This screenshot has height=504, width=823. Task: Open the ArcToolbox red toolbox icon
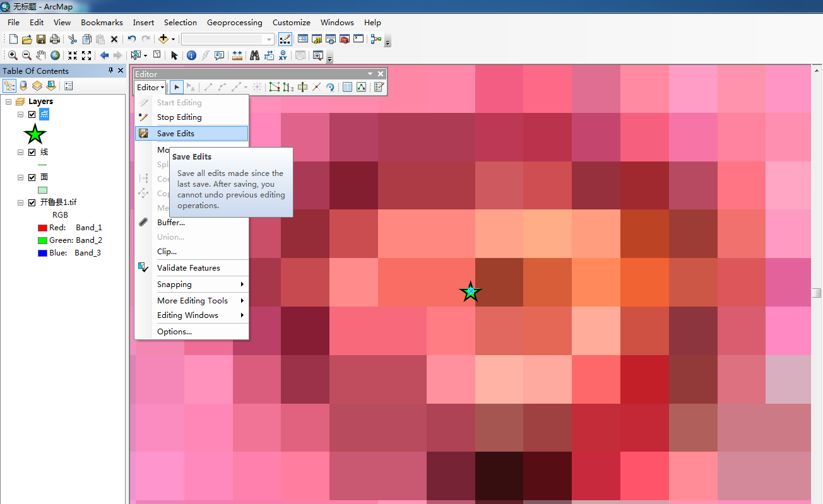pos(345,39)
